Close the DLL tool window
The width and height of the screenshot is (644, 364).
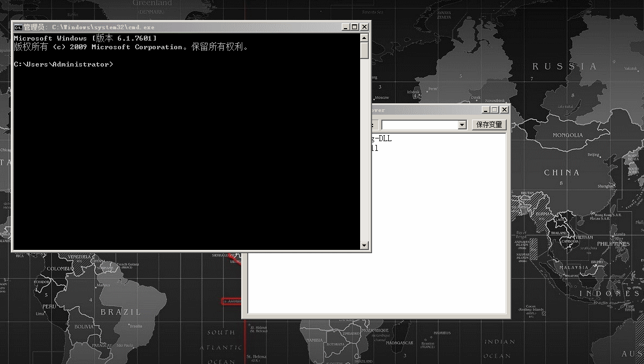pos(504,109)
